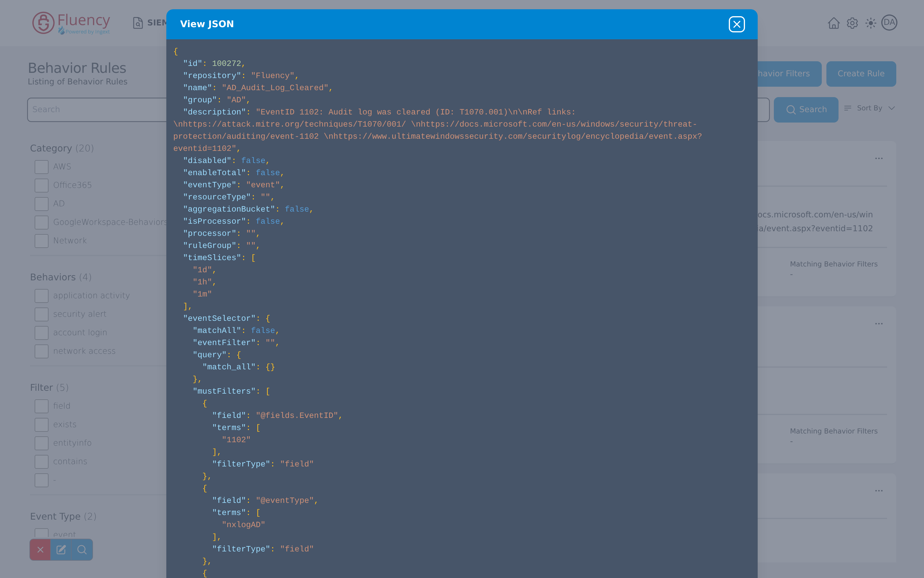Image resolution: width=924 pixels, height=578 pixels.
Task: Open the DA user avatar menu
Action: click(x=889, y=23)
